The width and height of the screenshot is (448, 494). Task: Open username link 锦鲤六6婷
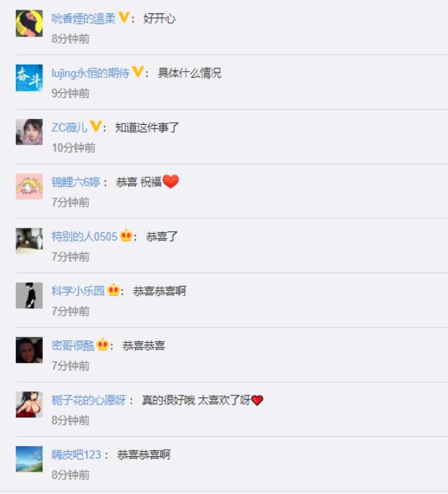pyautogui.click(x=76, y=182)
